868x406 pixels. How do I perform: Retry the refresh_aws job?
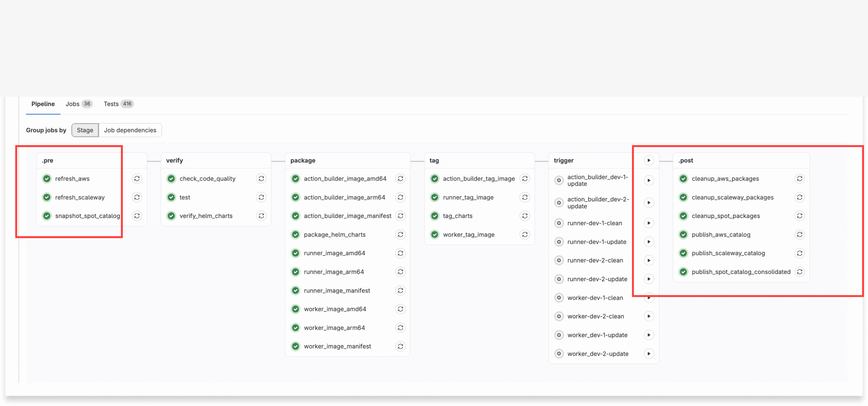click(x=137, y=179)
